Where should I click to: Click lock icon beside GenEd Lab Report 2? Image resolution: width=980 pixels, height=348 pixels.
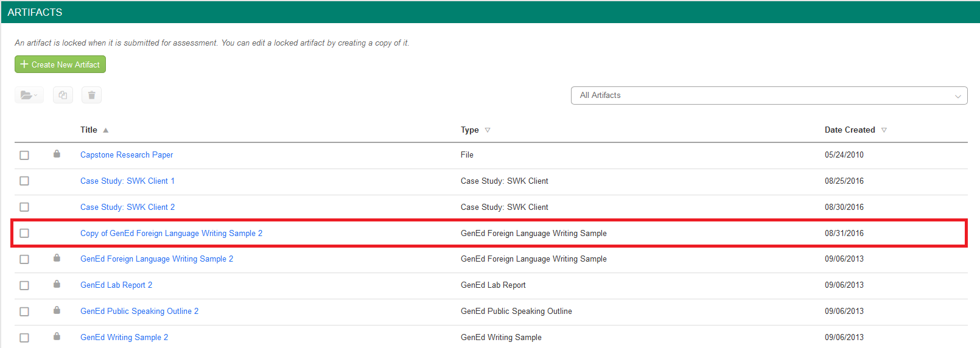click(57, 284)
